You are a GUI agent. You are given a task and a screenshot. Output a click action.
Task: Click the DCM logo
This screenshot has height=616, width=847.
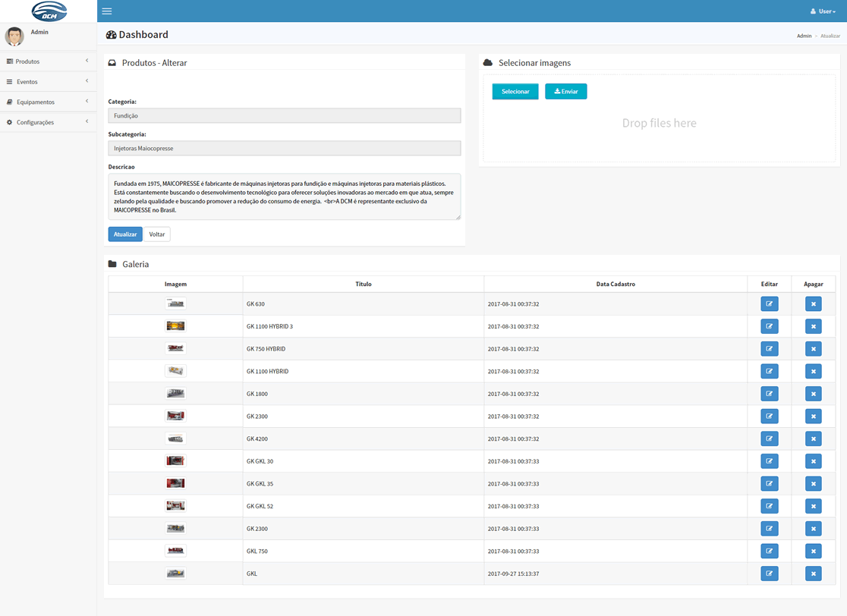click(49, 11)
